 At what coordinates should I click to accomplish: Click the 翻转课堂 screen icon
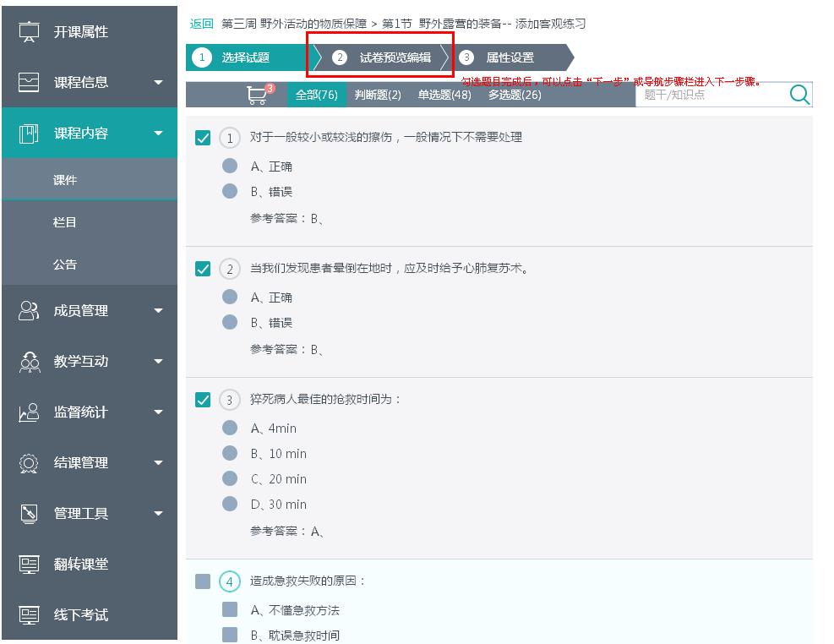[29, 565]
